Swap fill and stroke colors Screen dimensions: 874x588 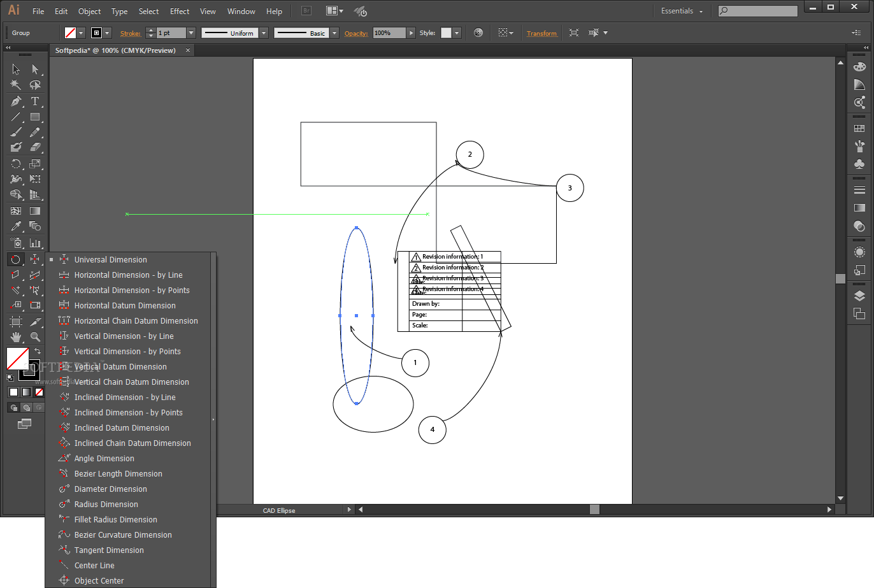tap(37, 351)
